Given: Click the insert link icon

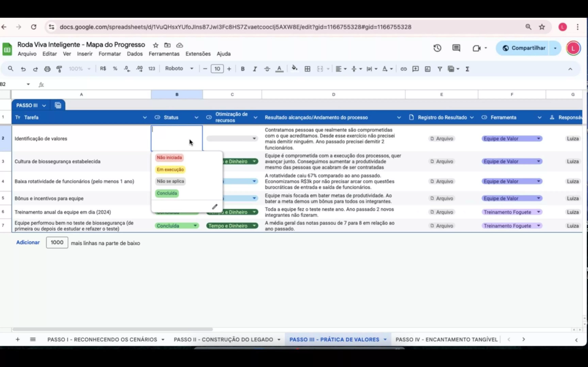Looking at the screenshot, I should coord(404,69).
